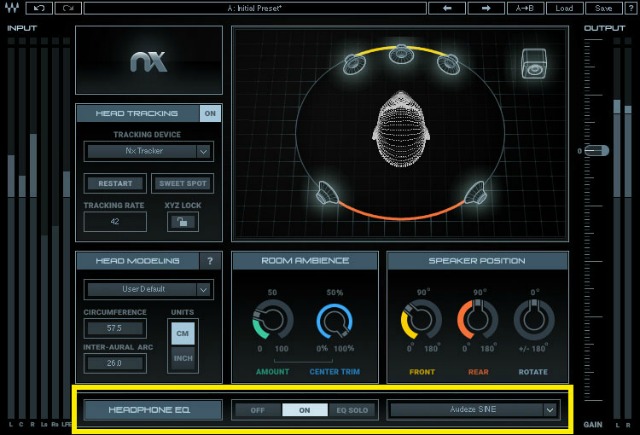This screenshot has height=435, width=640.
Task: Go to previous preset with left arrow
Action: (x=447, y=8)
